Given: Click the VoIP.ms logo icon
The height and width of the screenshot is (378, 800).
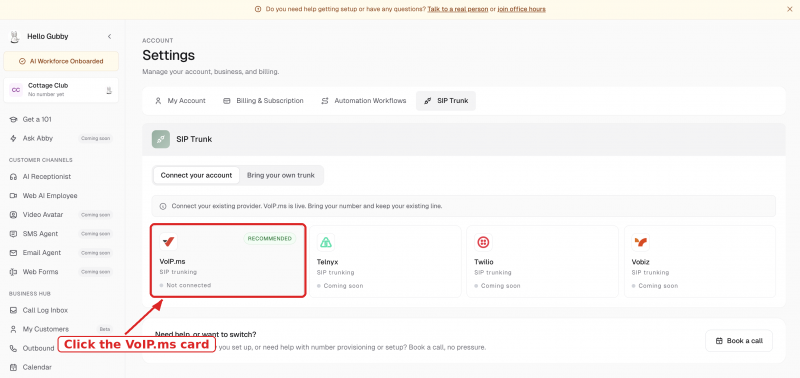Looking at the screenshot, I should click(x=168, y=242).
